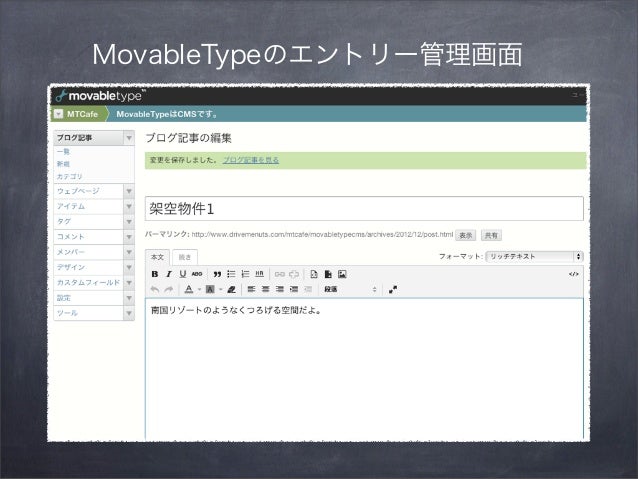Insert a blockquote
This screenshot has height=479, width=638.
pos(217,274)
